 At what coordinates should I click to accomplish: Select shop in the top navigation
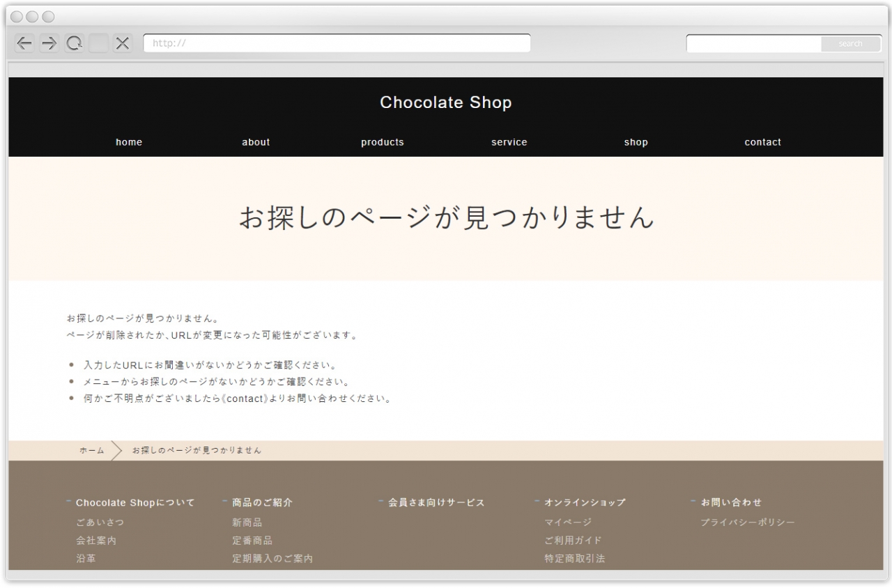pos(636,142)
